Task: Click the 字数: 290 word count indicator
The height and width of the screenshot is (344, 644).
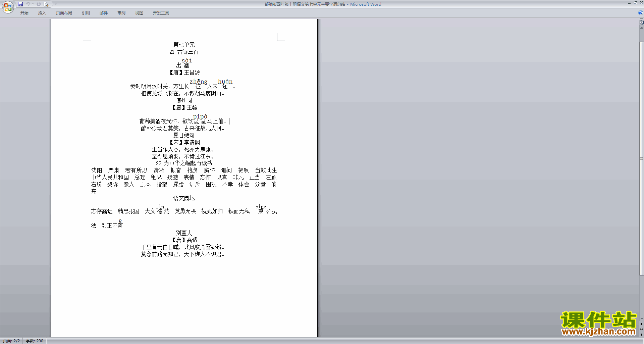Action: [x=35, y=341]
